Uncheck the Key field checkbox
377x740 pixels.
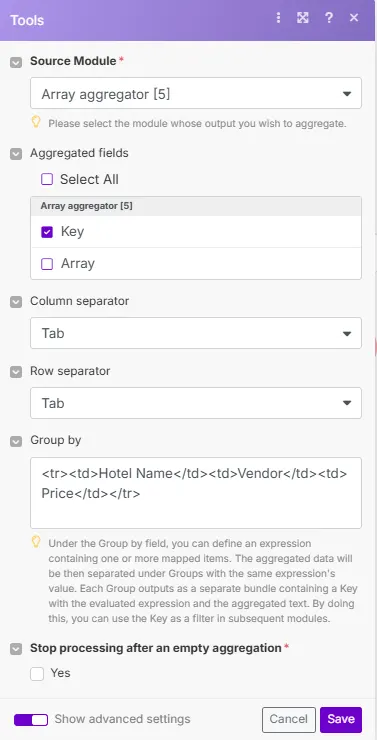(47, 232)
